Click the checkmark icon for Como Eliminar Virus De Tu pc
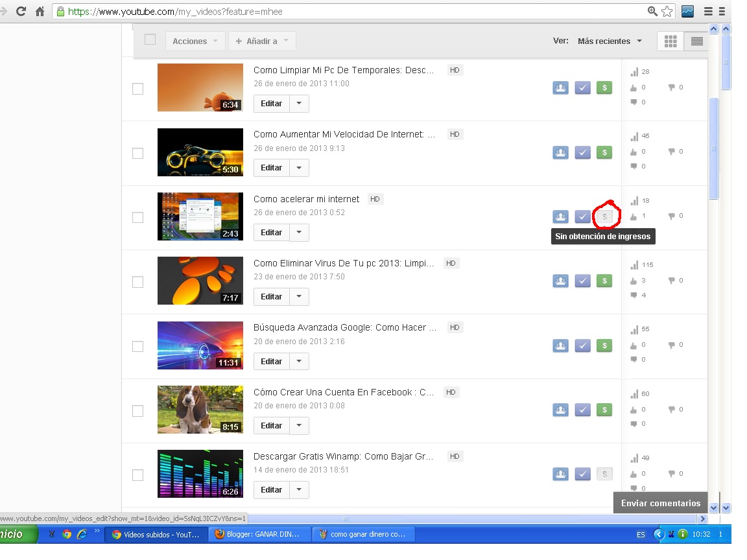The width and height of the screenshot is (747, 560). [582, 281]
